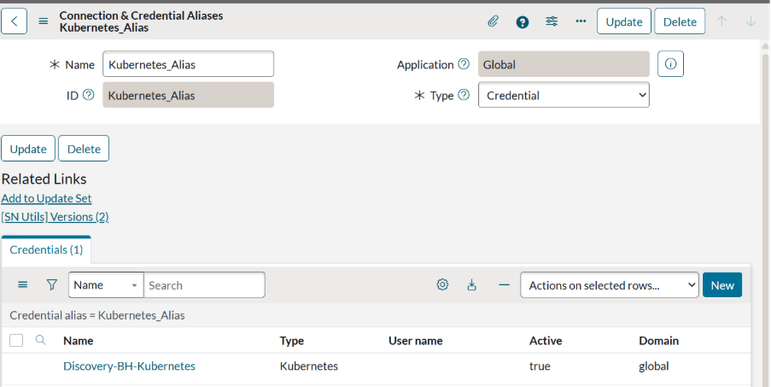Expand Actions on selected rows dropdown
Viewport: 771px width, 387px height.
[609, 285]
